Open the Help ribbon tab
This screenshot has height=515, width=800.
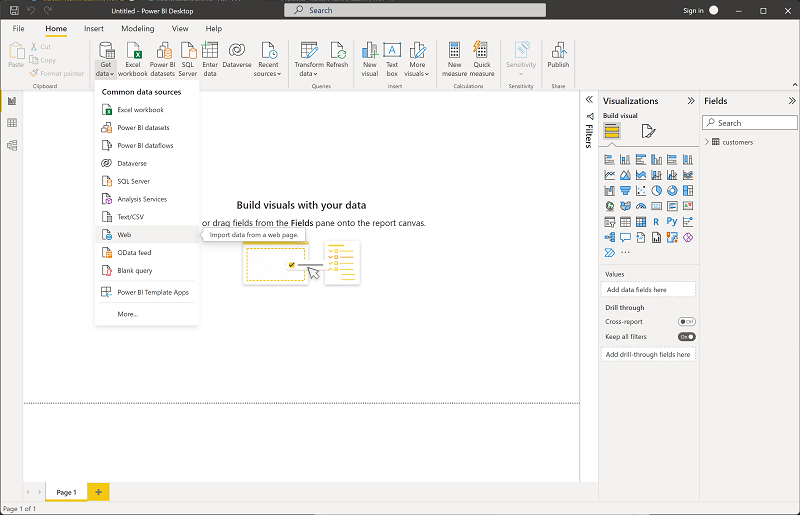pyautogui.click(x=213, y=29)
